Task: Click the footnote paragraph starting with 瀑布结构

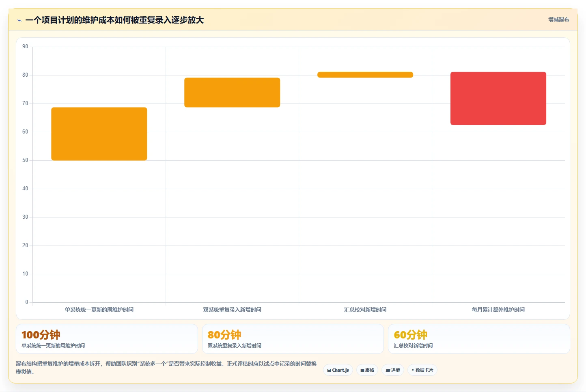Action: click(166, 368)
